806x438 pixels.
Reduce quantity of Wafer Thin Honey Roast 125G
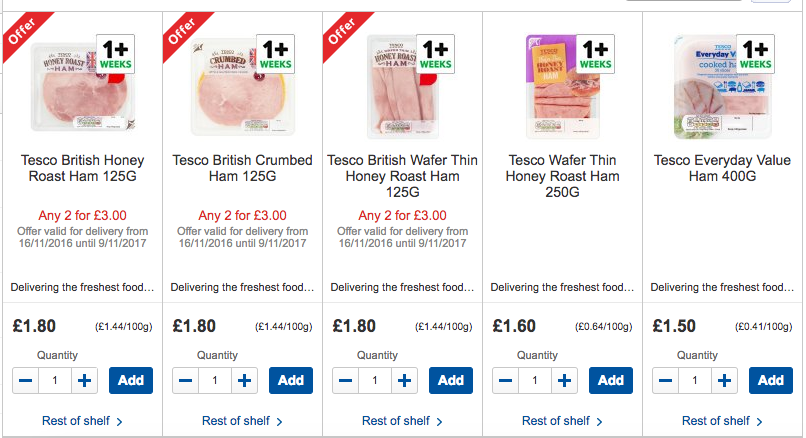point(345,381)
